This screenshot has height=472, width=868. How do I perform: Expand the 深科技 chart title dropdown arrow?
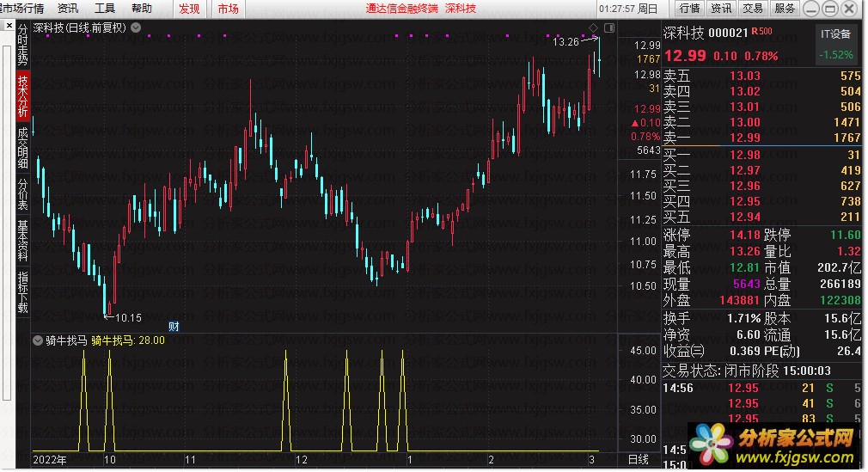[136, 28]
